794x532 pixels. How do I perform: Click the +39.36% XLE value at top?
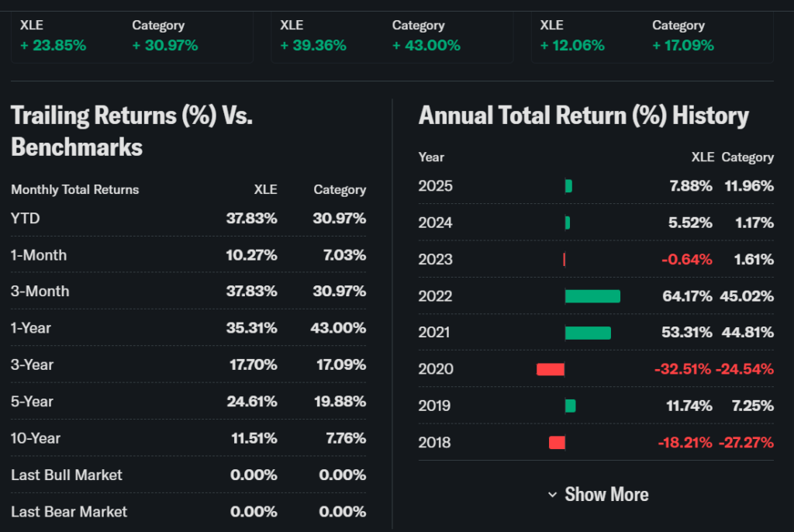pyautogui.click(x=312, y=46)
